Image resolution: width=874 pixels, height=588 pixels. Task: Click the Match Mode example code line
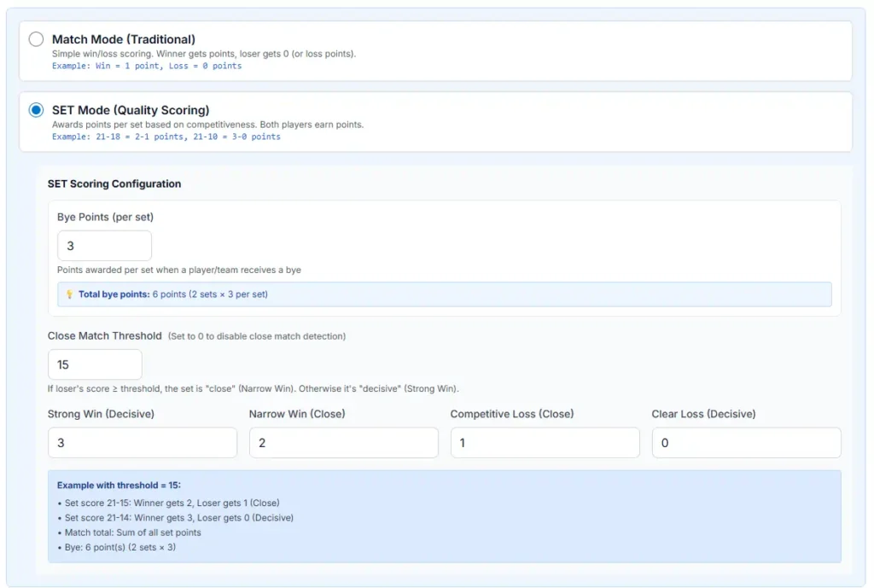pyautogui.click(x=147, y=66)
